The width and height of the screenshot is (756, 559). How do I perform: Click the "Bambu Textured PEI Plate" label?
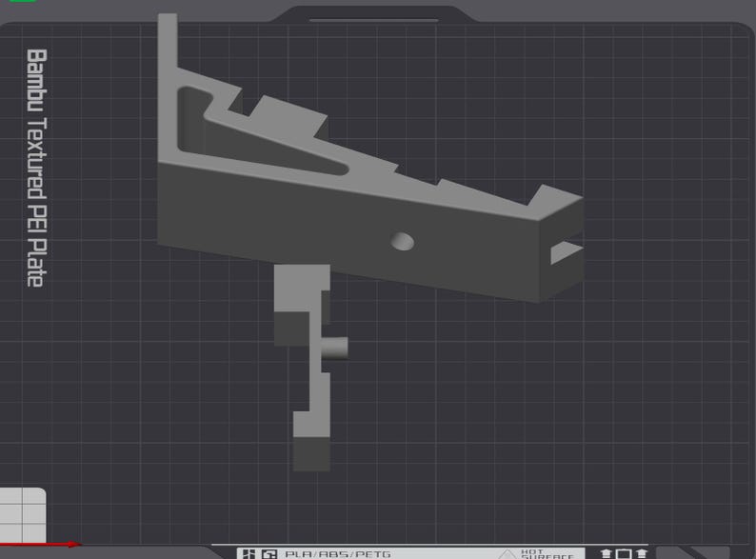pos(36,168)
